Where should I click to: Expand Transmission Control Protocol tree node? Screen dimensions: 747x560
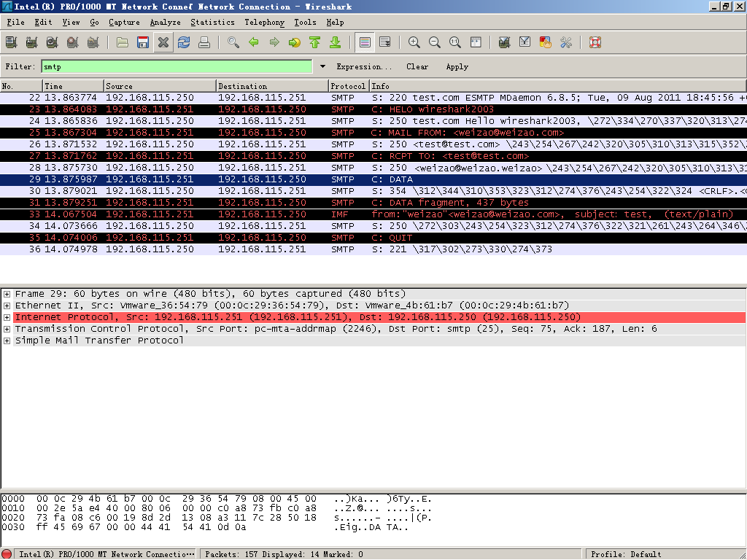coord(7,329)
